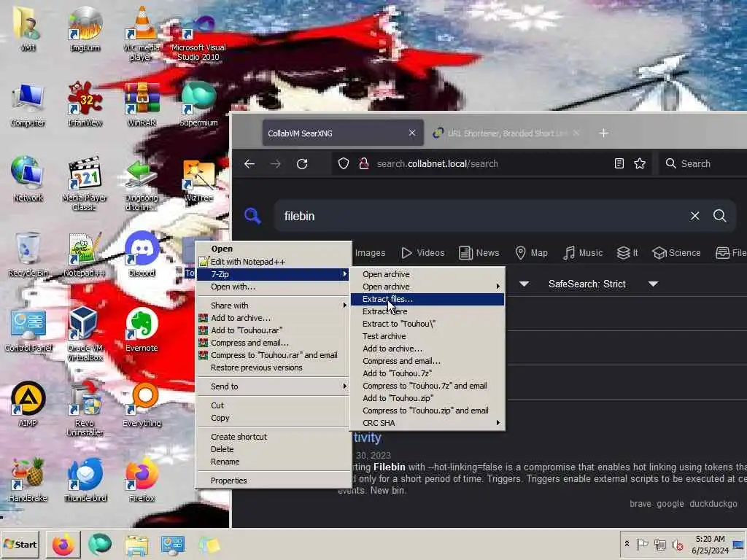
Task: Open the HandBrake desktop shortcut
Action: click(28, 479)
